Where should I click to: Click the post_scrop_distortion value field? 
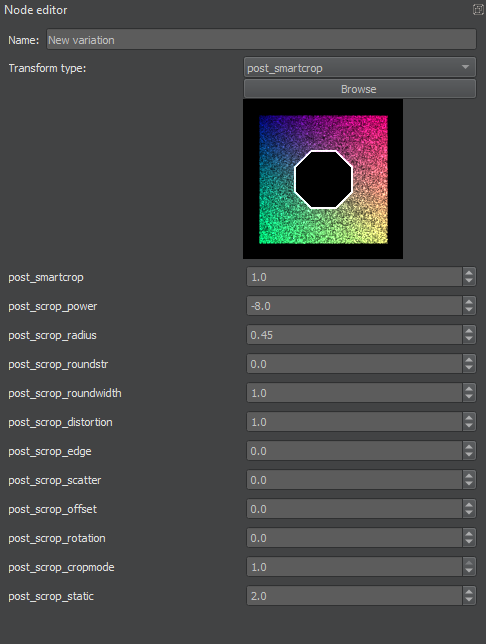[355, 422]
